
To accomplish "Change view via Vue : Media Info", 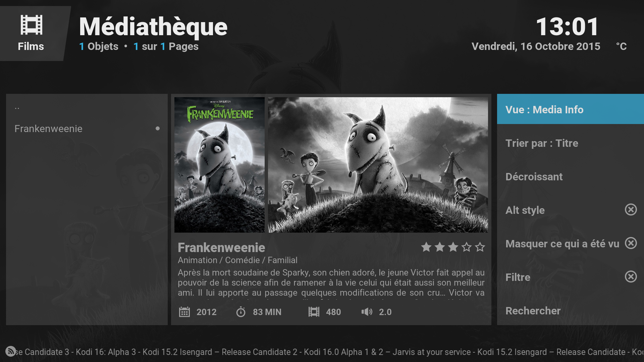I will click(571, 109).
